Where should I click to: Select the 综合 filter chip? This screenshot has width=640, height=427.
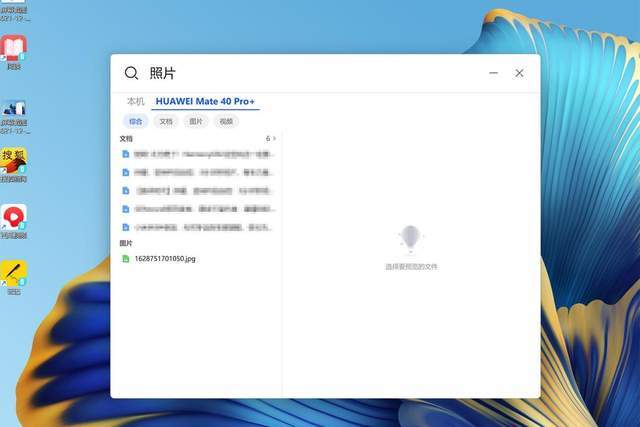coord(136,121)
